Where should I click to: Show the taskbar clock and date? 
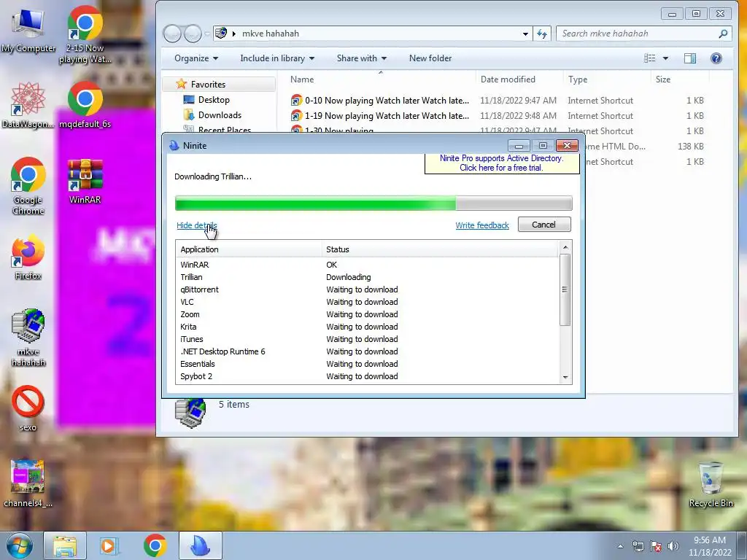[x=710, y=546]
